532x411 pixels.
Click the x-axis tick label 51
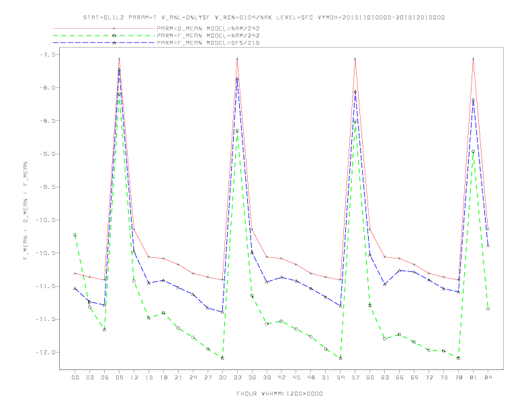click(326, 377)
